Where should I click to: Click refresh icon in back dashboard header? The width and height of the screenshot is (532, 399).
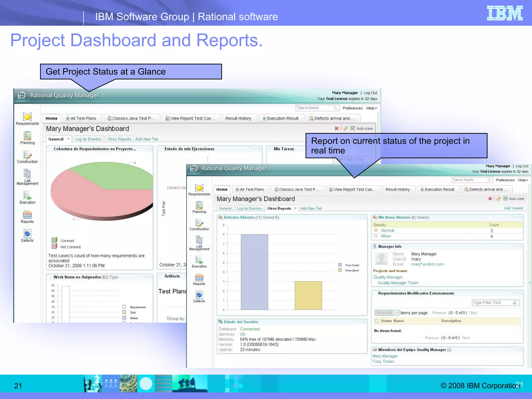345,128
